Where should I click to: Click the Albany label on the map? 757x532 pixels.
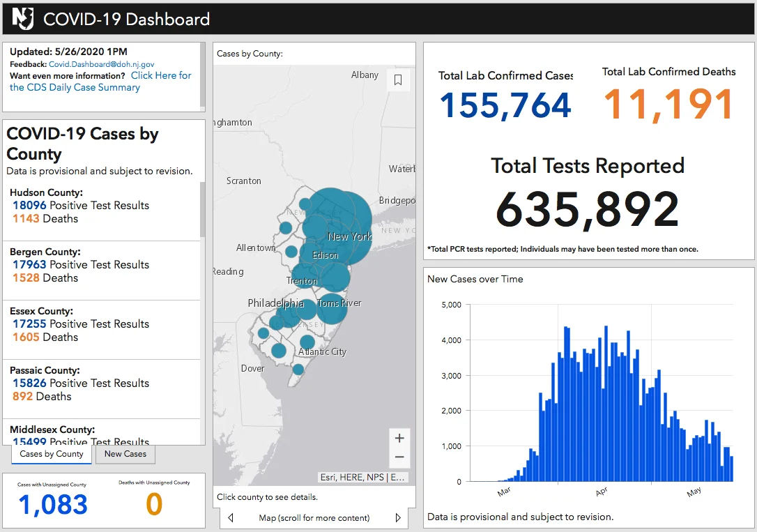pos(365,75)
